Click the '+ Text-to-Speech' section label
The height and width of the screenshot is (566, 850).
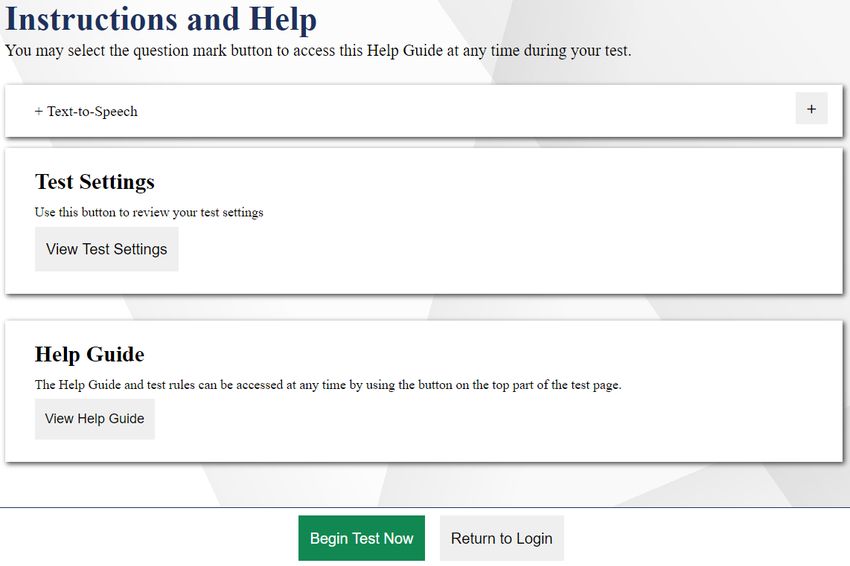click(86, 111)
